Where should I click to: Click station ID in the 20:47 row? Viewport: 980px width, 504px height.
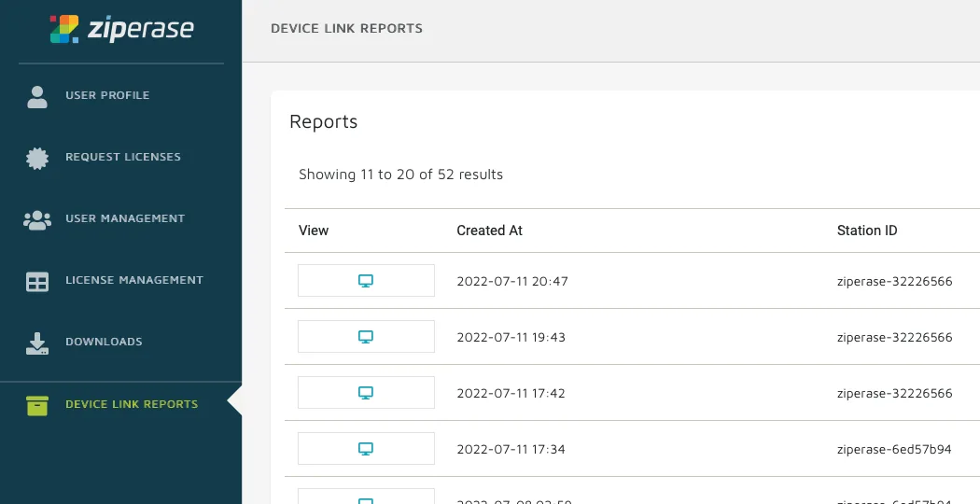pos(894,281)
